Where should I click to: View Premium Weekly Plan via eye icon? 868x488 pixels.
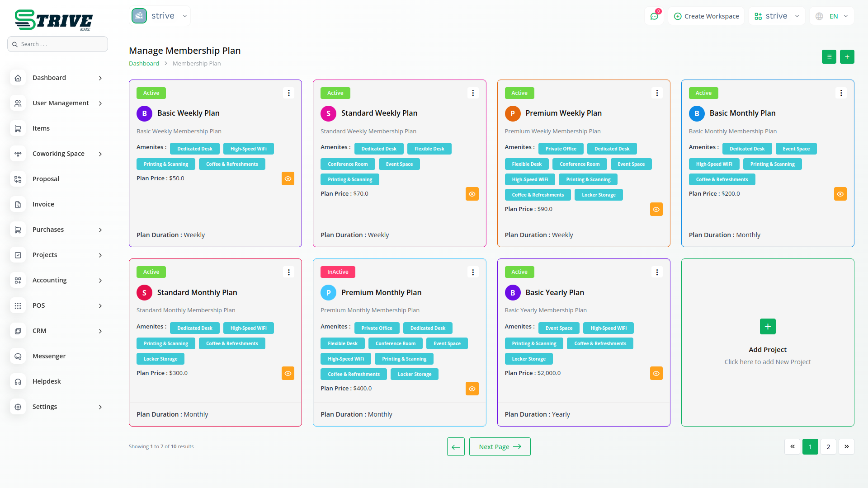(656, 209)
